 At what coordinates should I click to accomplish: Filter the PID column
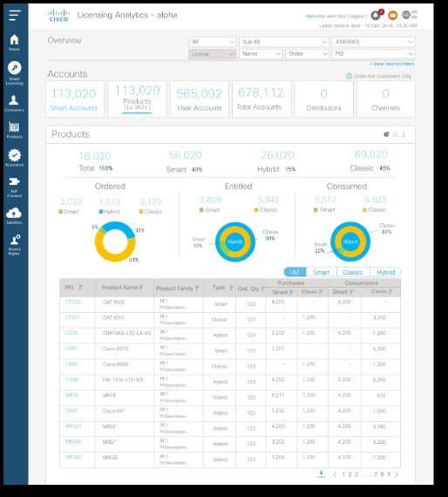point(80,287)
